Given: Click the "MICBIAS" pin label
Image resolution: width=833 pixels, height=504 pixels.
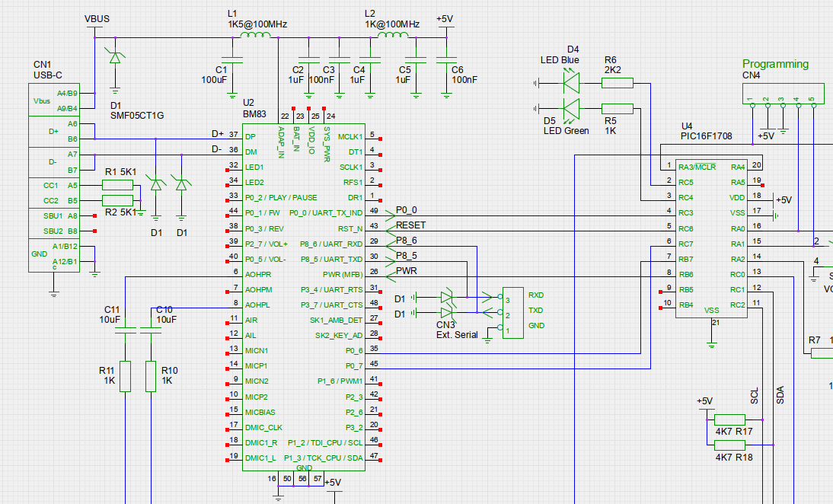Looking at the screenshot, I should [260, 412].
